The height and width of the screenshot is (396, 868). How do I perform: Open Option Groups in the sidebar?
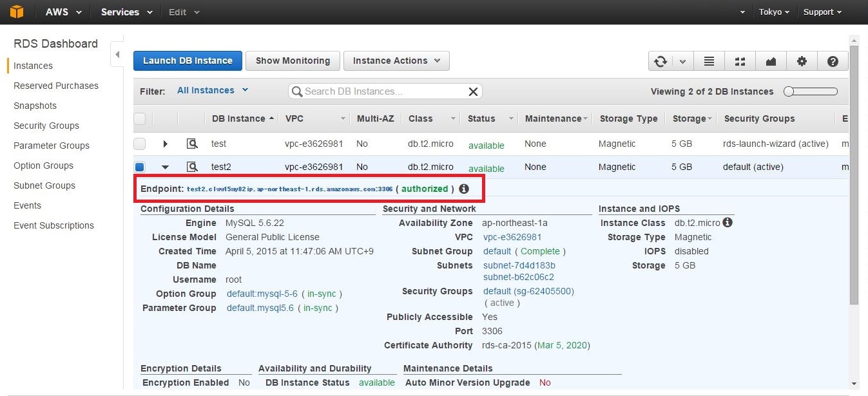[x=44, y=165]
